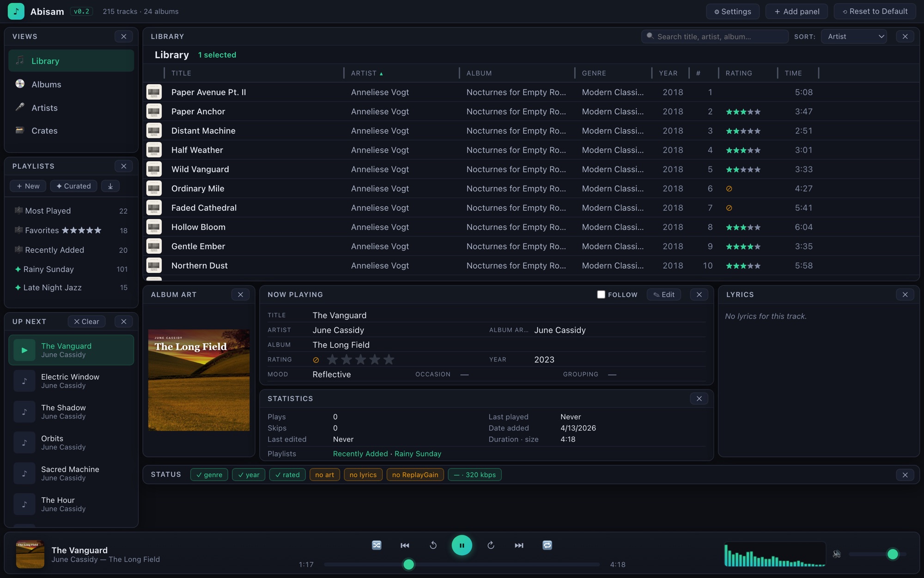Click the Abisam app logo icon
The height and width of the screenshot is (578, 924).
pyautogui.click(x=16, y=11)
